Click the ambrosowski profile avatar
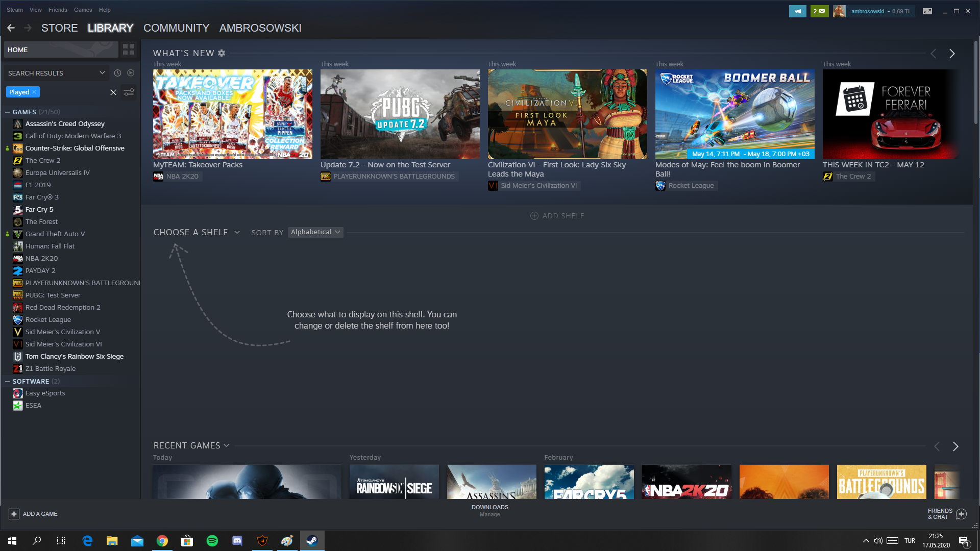Viewport: 980px width, 551px height. tap(839, 11)
